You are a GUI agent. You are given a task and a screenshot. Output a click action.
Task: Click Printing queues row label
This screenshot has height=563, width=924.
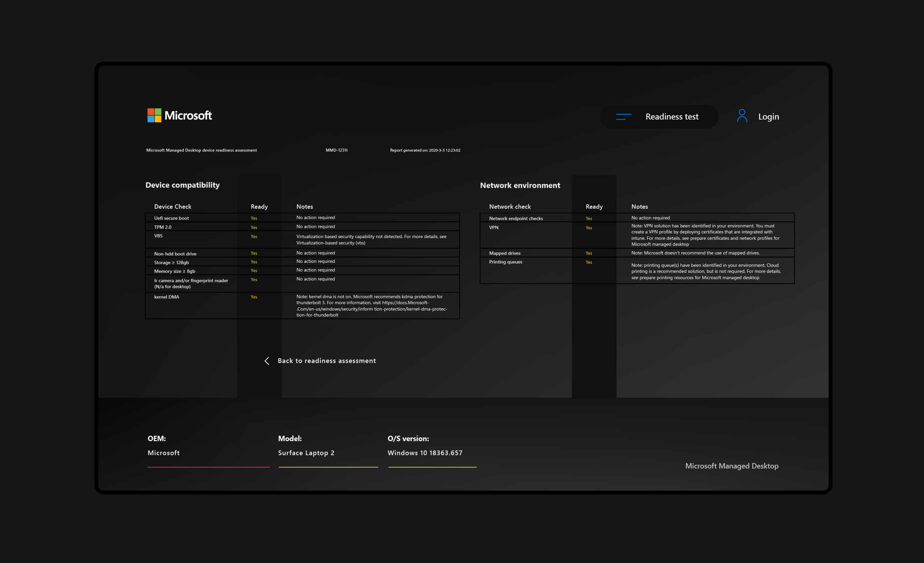click(506, 262)
